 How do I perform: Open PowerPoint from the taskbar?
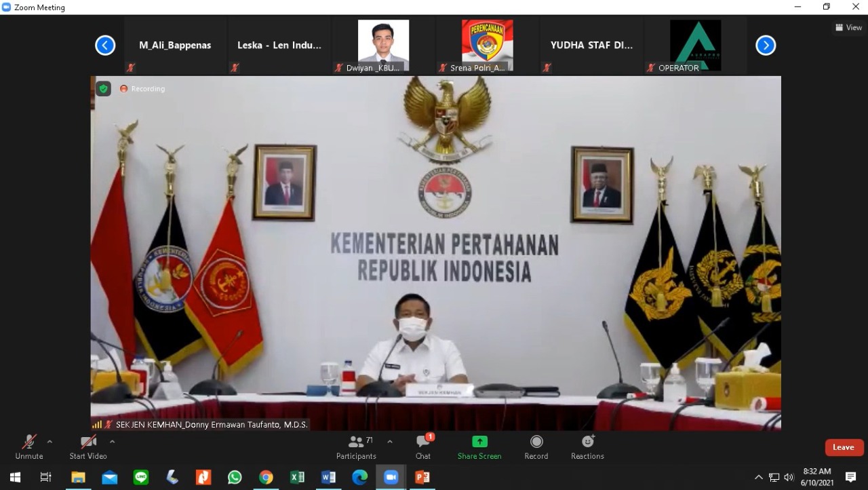pos(422,477)
